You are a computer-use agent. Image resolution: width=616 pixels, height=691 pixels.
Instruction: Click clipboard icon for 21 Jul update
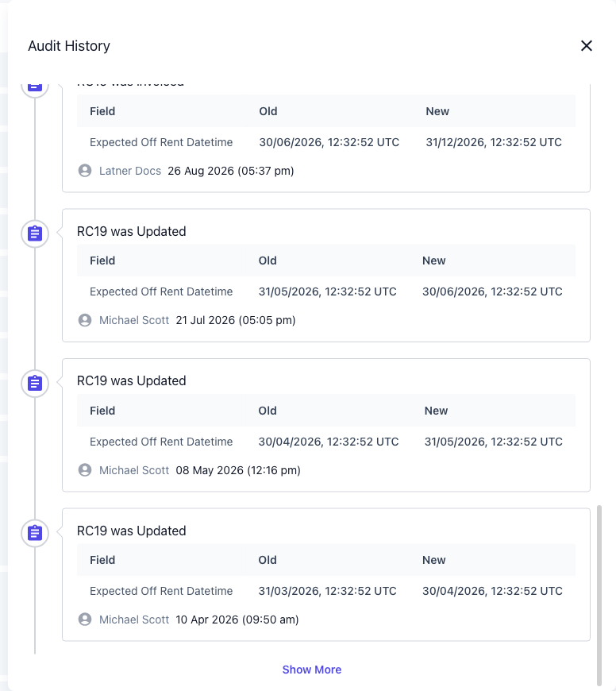click(35, 234)
